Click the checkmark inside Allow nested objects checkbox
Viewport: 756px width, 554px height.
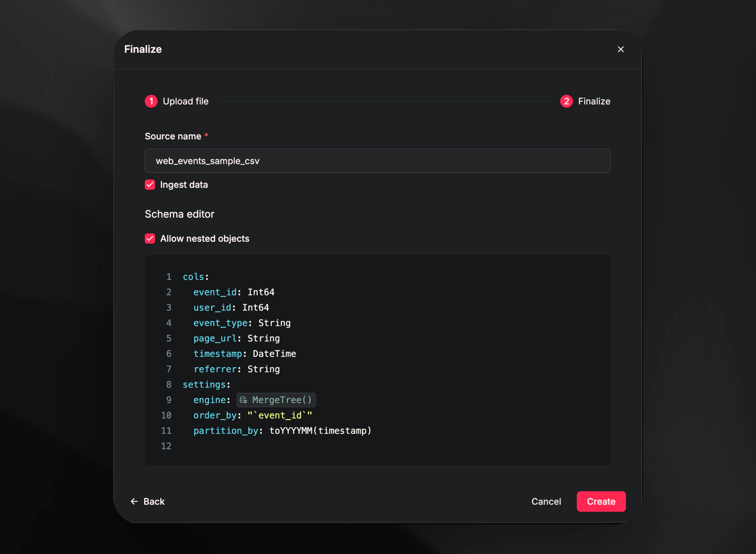coord(150,239)
